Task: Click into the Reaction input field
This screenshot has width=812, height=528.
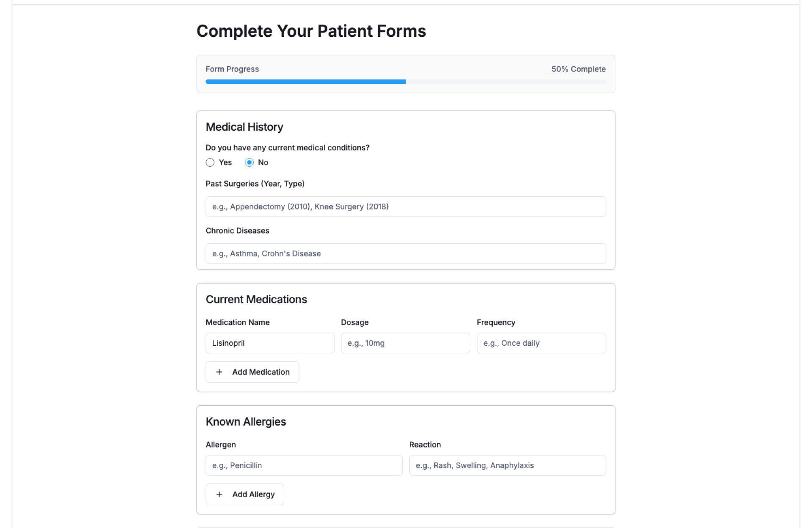Action: click(507, 465)
